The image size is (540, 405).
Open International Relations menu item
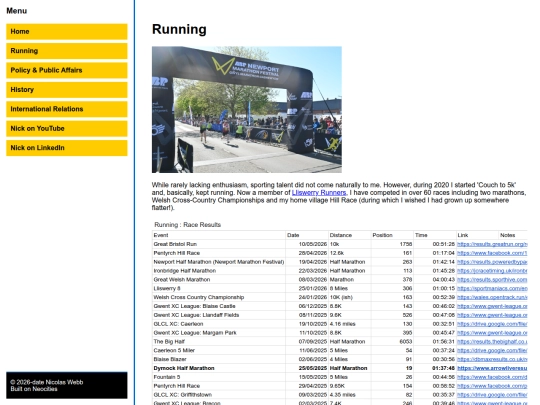(x=67, y=109)
